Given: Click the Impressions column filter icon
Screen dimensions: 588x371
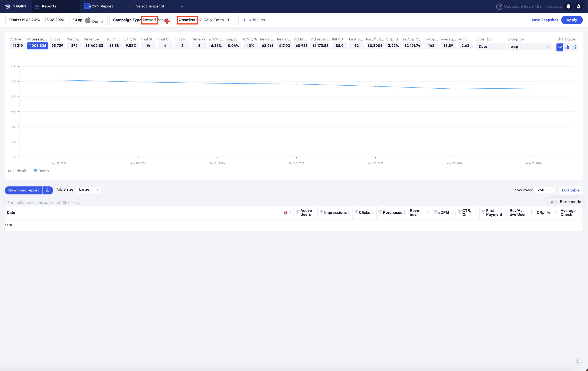Looking at the screenshot, I should click(x=321, y=212).
